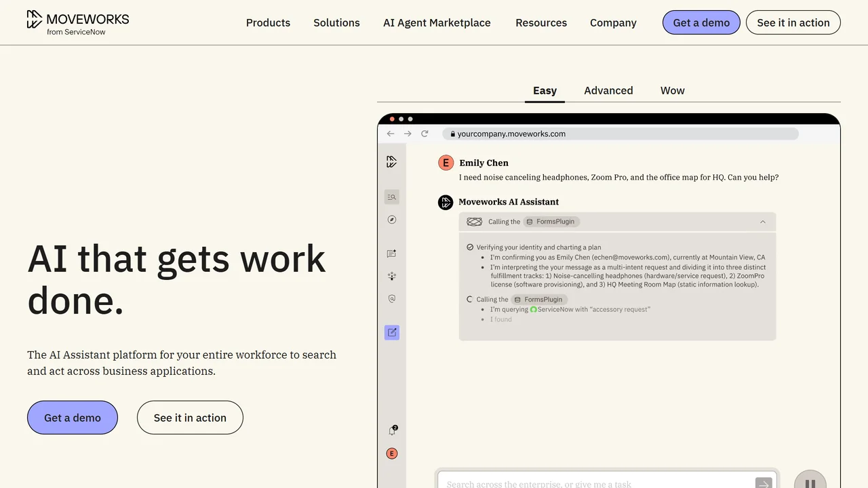This screenshot has width=868, height=488.
Task: Click the 'I'm querying ServiceNow' line
Action: tap(570, 310)
